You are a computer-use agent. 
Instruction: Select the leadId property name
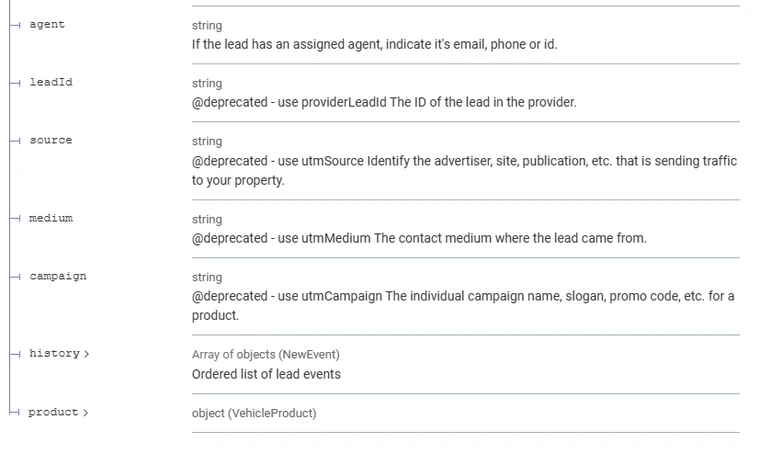(x=51, y=82)
